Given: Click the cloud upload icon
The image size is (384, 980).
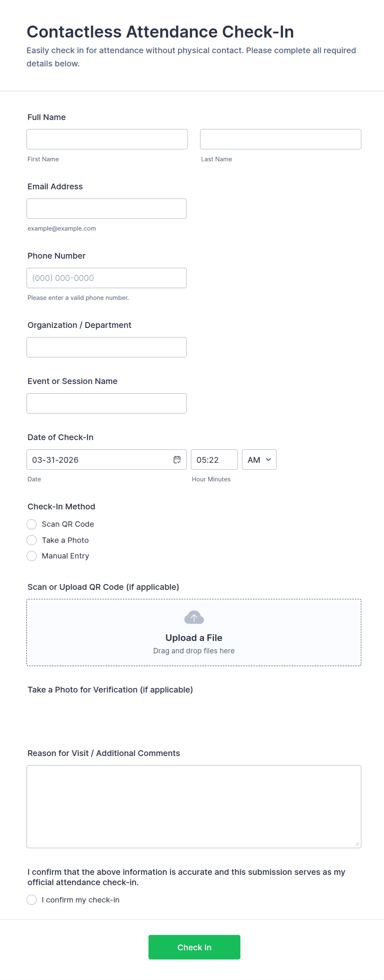Looking at the screenshot, I should click(x=194, y=617).
